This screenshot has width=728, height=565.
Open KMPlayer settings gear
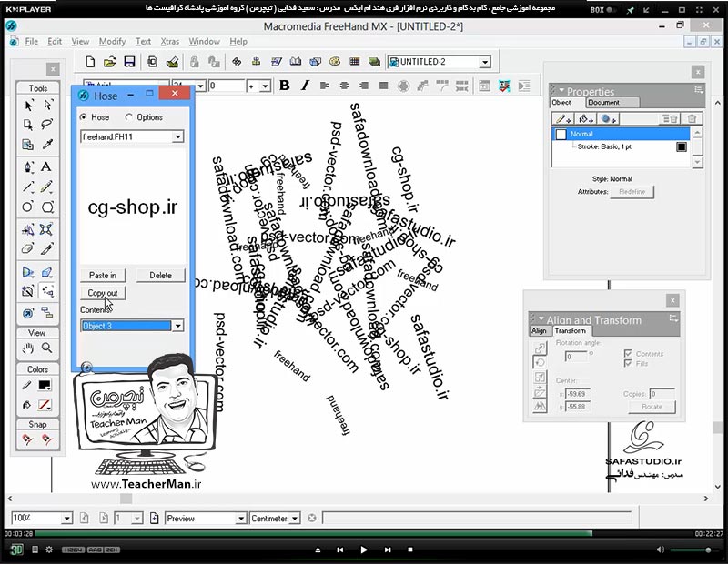pyautogui.click(x=49, y=550)
